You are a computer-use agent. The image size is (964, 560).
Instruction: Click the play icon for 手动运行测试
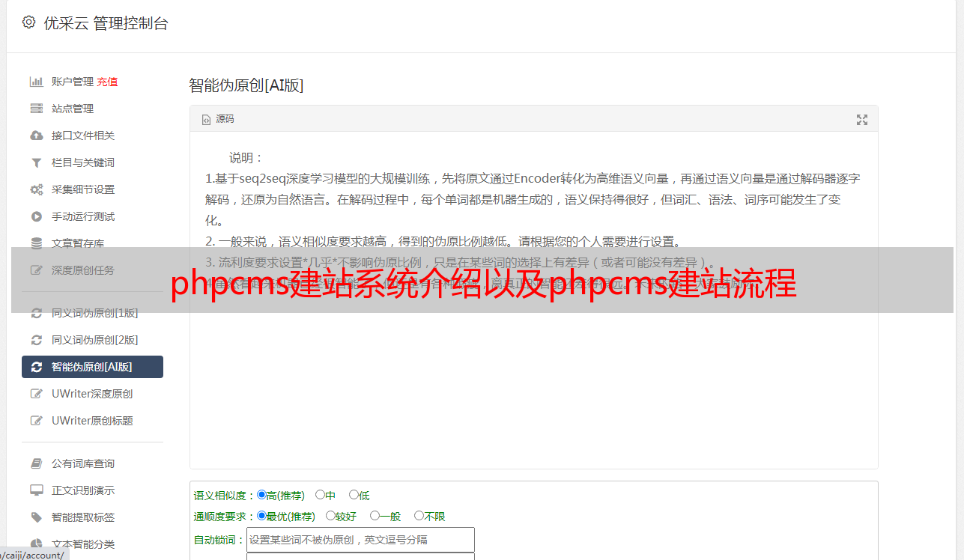coord(36,216)
